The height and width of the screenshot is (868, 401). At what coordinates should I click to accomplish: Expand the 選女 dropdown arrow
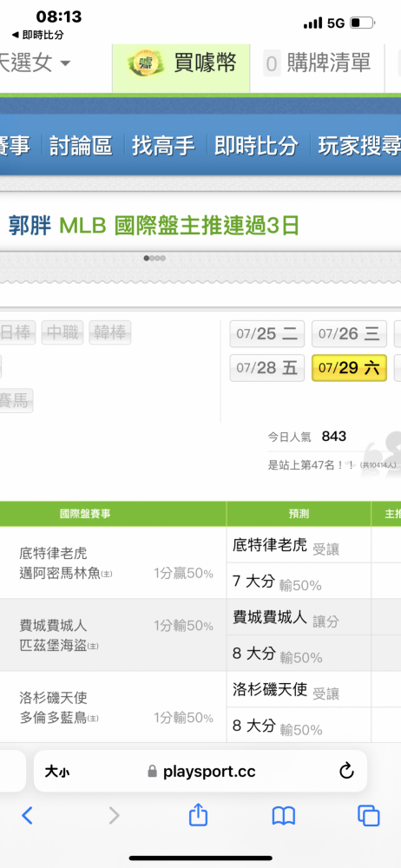click(x=65, y=63)
